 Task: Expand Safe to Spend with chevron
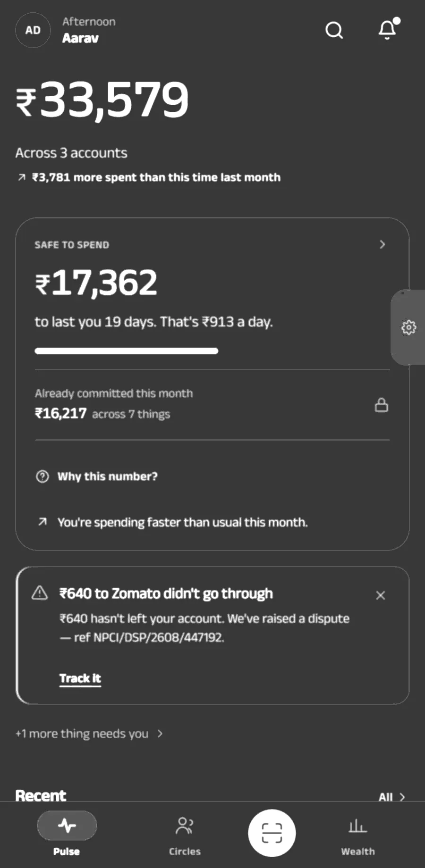click(382, 244)
